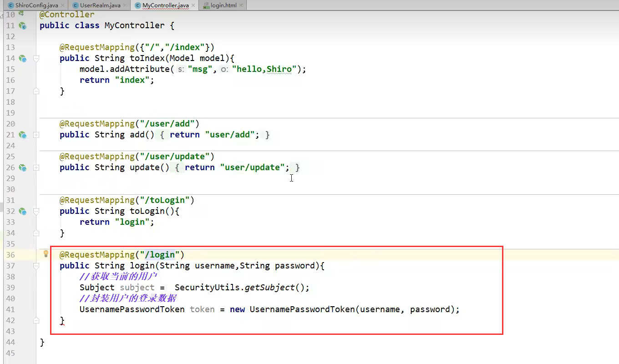This screenshot has height=364, width=619.
Task: Click the closing brace with error on line 42
Action: click(x=62, y=321)
